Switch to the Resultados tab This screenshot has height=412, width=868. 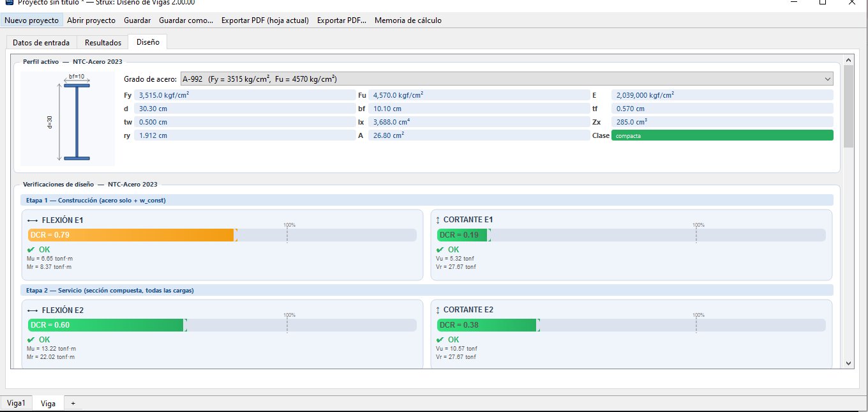pos(103,43)
